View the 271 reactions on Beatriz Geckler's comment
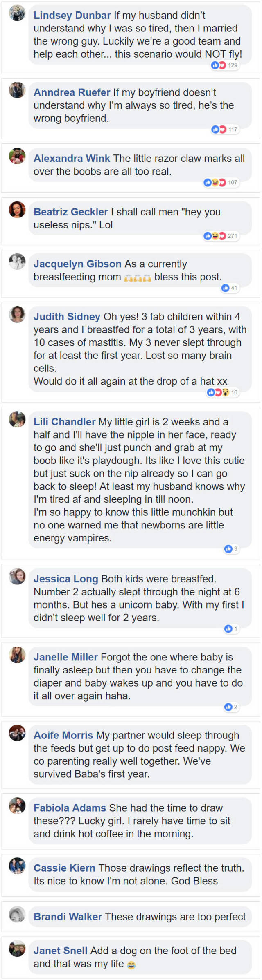 [221, 236]
